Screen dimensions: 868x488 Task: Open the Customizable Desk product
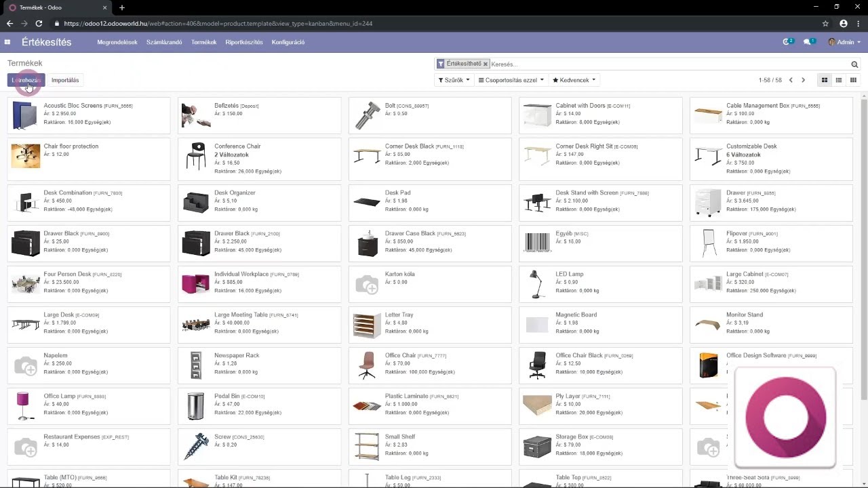[x=771, y=159]
